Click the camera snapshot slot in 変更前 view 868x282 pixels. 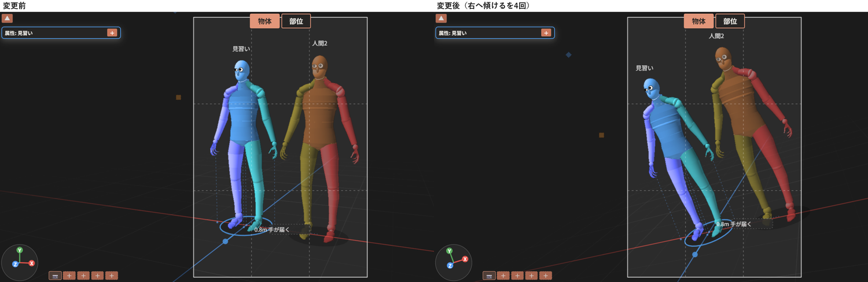55,276
